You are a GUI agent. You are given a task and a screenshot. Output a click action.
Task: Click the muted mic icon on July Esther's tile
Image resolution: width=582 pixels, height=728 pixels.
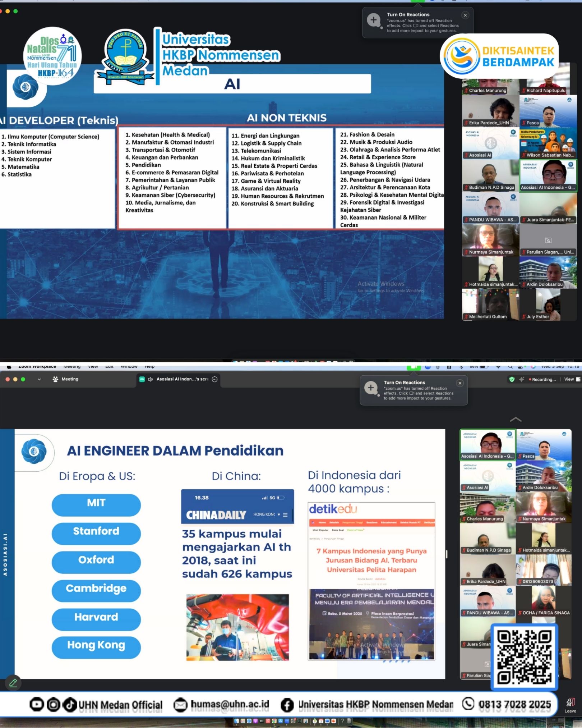[x=524, y=317]
